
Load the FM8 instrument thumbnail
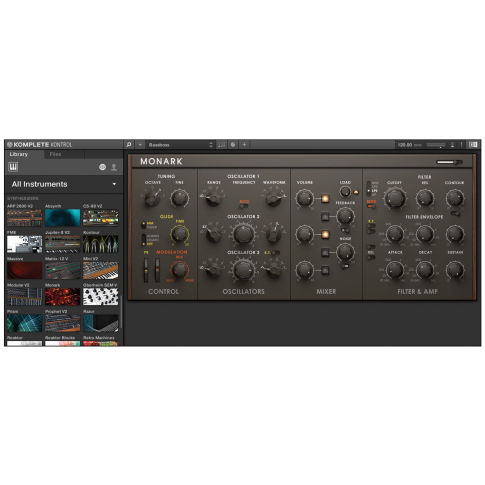25,244
